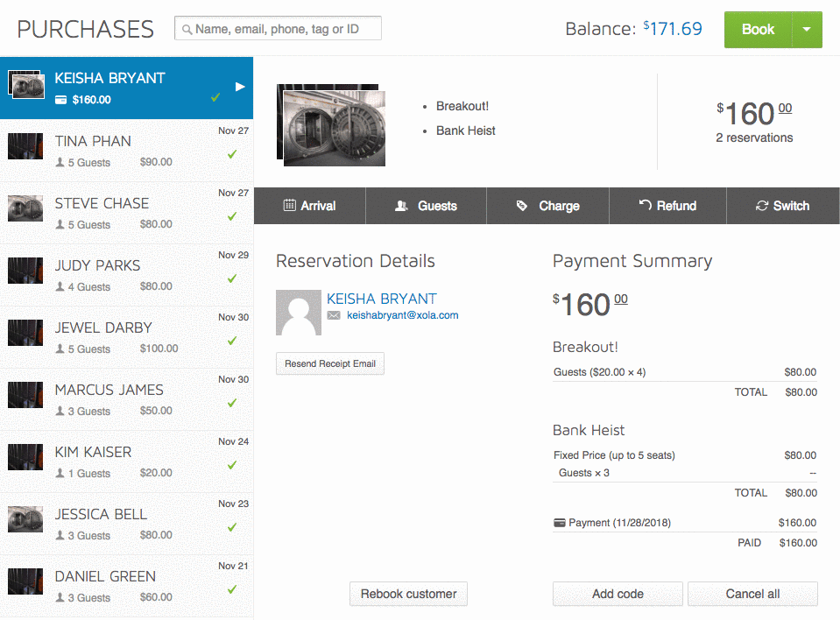Viewport: 840px width, 620px height.
Task: Select Jessica Bell purchase
Action: click(x=126, y=524)
